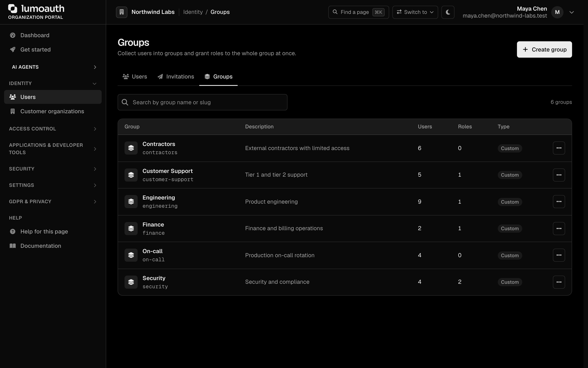Switch to the Users tab
Screen dimensions: 588x368
(x=135, y=77)
